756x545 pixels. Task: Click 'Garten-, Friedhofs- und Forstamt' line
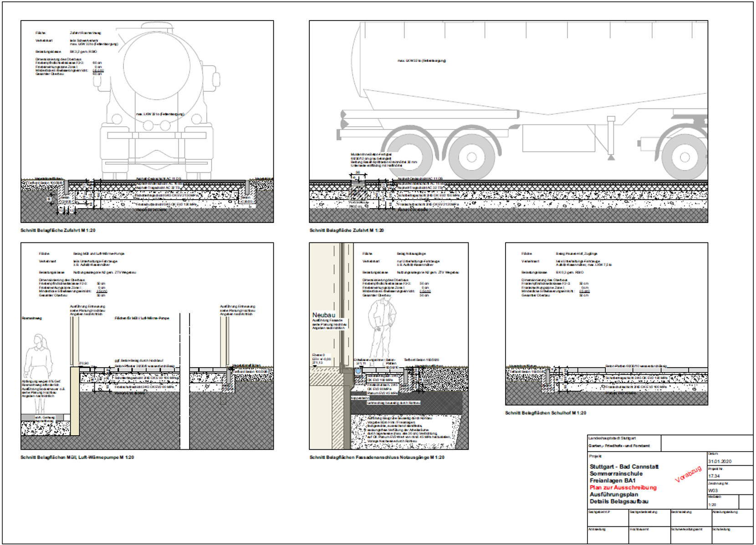pyautogui.click(x=619, y=446)
